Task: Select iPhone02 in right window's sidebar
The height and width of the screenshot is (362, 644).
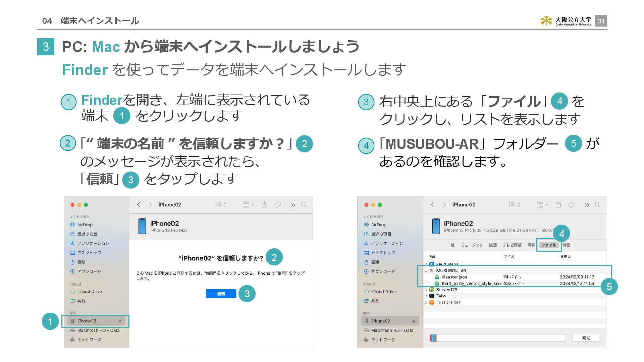Action: coord(390,321)
